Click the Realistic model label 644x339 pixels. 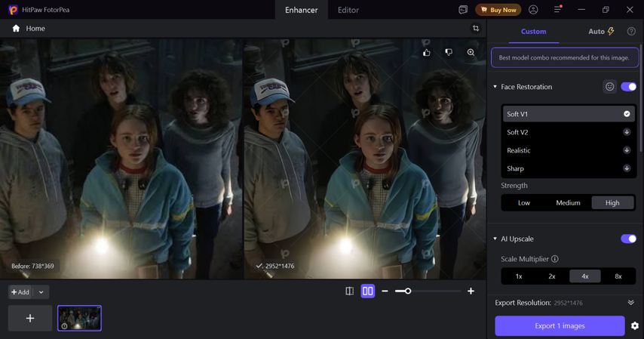(x=519, y=150)
